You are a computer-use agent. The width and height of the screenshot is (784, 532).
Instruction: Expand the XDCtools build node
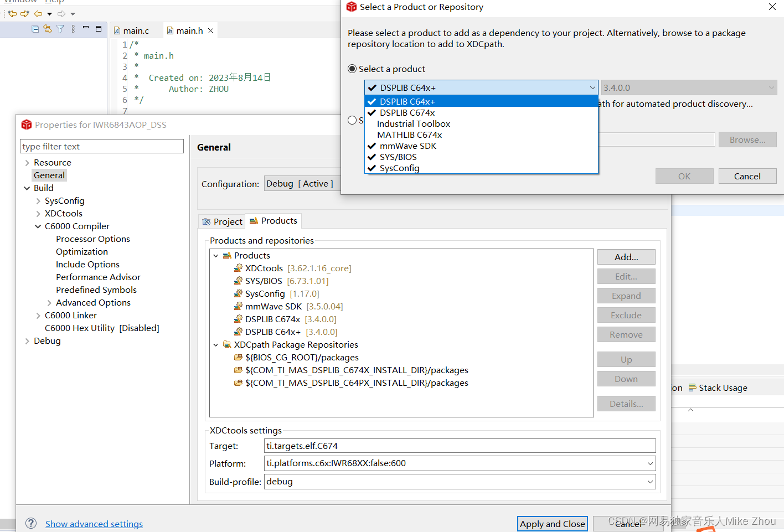pos(38,214)
